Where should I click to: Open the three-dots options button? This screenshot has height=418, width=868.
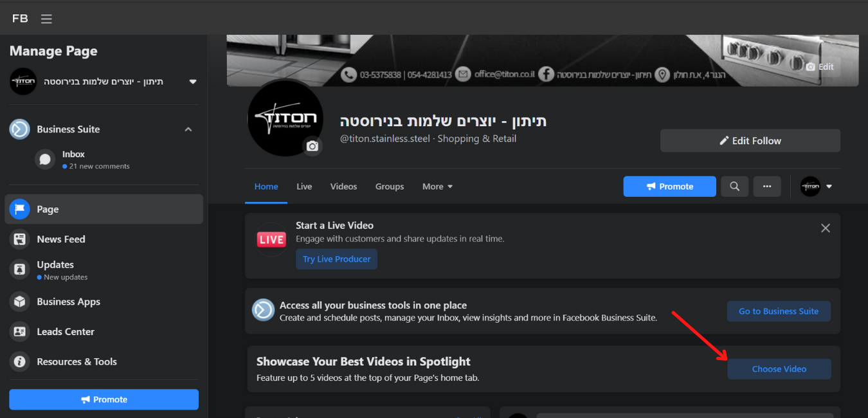767,186
